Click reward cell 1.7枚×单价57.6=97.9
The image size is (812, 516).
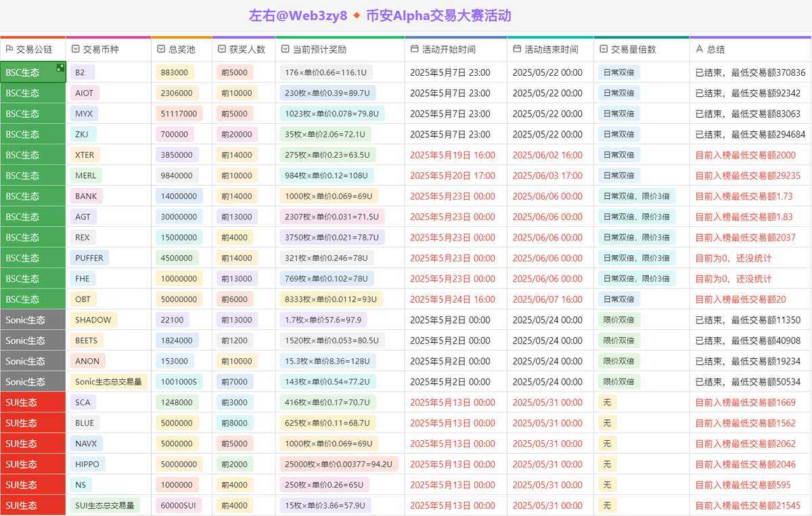tap(323, 320)
